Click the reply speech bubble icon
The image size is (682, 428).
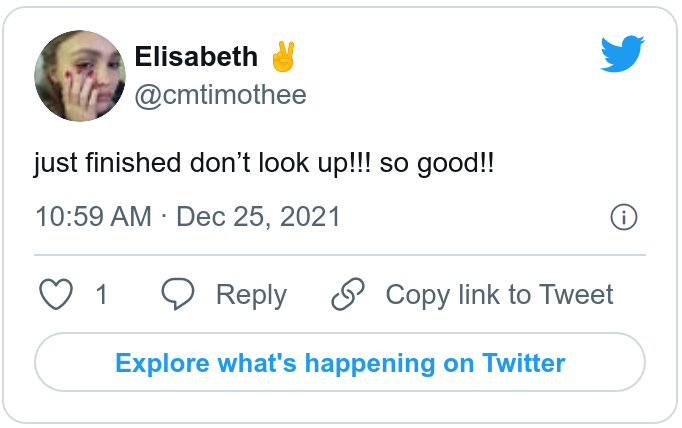point(178,295)
